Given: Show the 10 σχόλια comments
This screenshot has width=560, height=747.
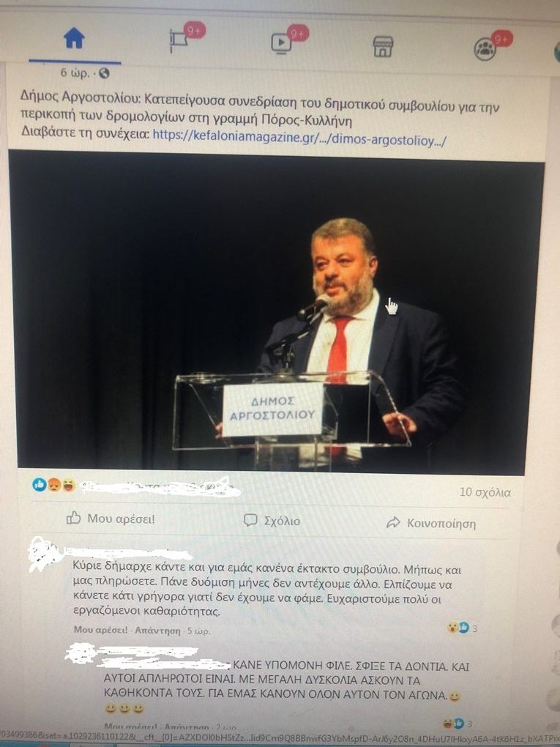Looking at the screenshot, I should (x=485, y=492).
